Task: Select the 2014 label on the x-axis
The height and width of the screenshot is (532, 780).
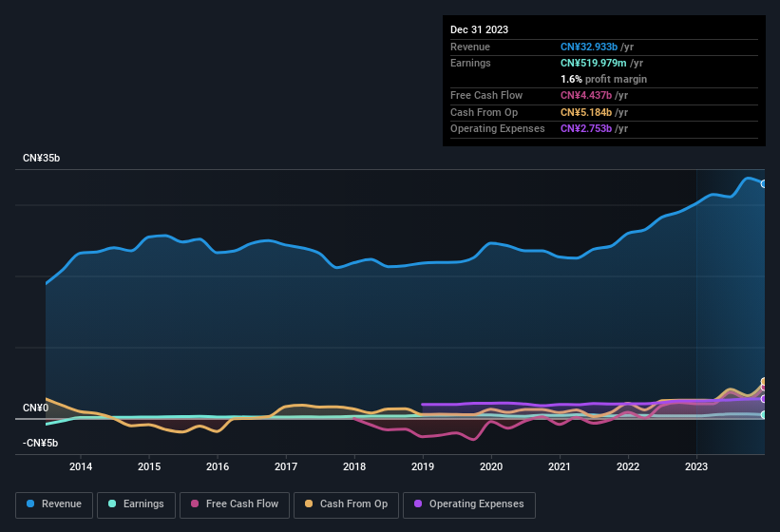Action: click(81, 466)
